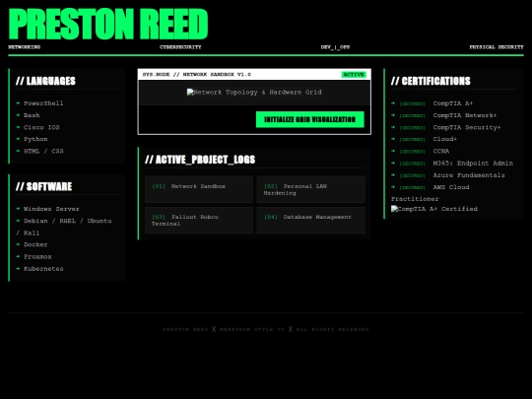Click the secured tag for Cloud+
Screen dimensions: 532x399
pyautogui.click(x=412, y=140)
